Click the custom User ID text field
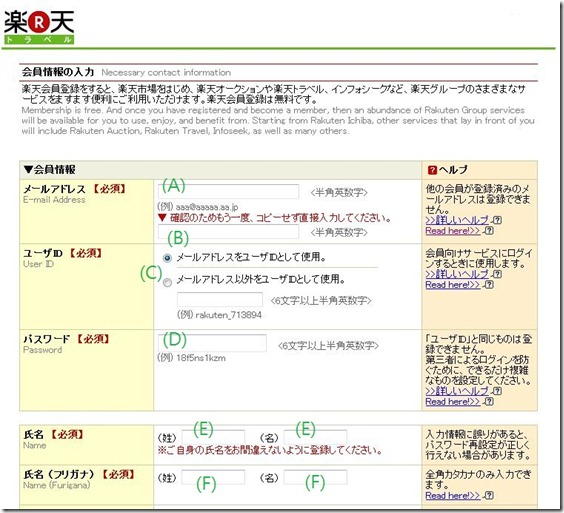Image resolution: width=564 pixels, height=513 pixels. (x=220, y=300)
